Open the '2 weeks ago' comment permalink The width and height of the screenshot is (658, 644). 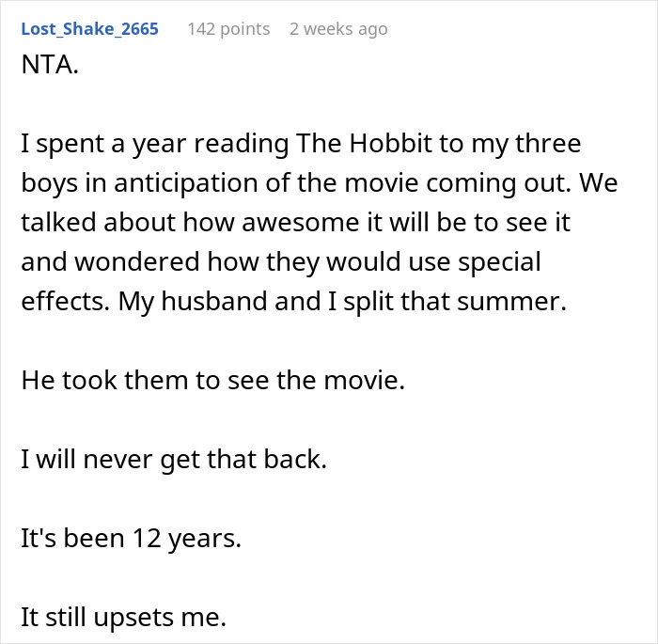coord(337,29)
